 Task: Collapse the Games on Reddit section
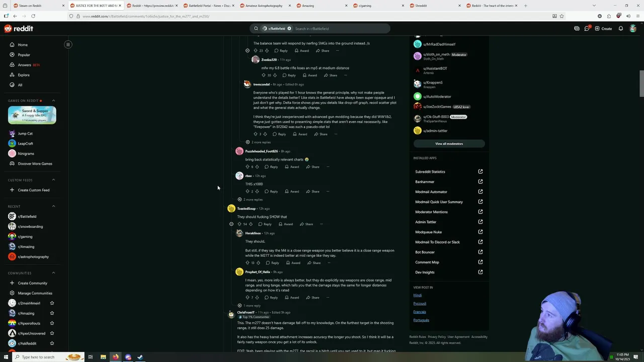click(53, 101)
